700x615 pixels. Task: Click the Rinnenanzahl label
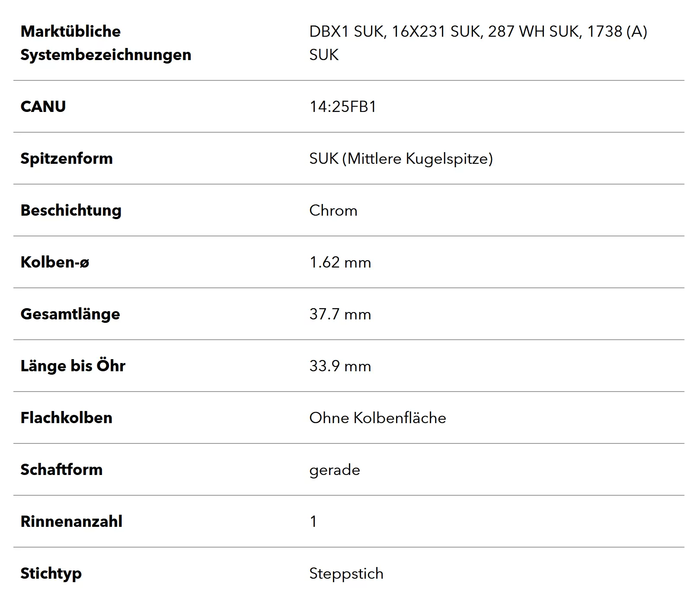(x=71, y=521)
